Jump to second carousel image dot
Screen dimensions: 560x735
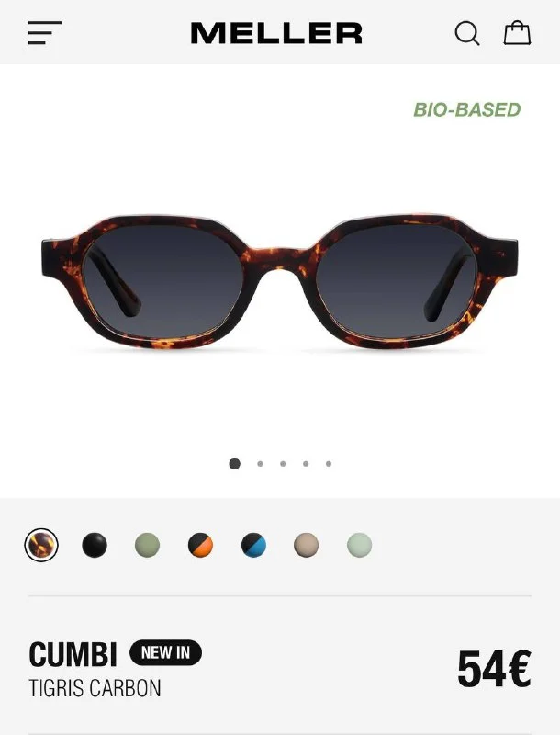(x=260, y=464)
